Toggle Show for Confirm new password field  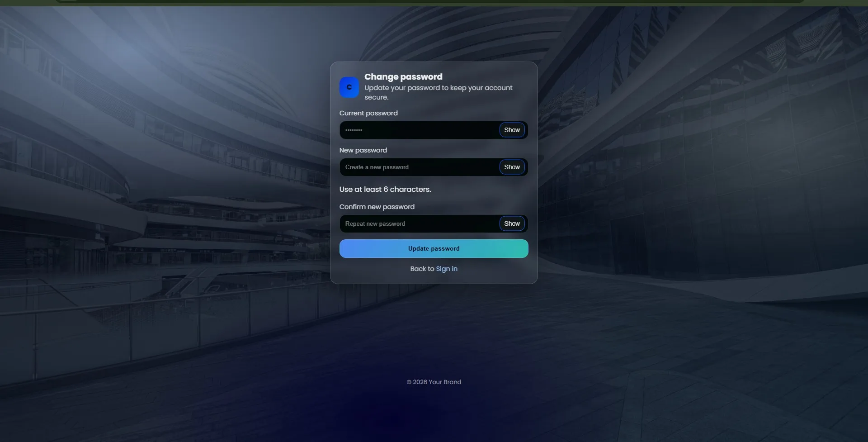512,224
